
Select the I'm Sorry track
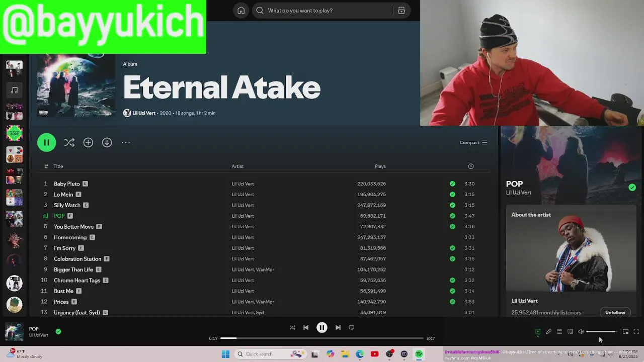pyautogui.click(x=64, y=248)
